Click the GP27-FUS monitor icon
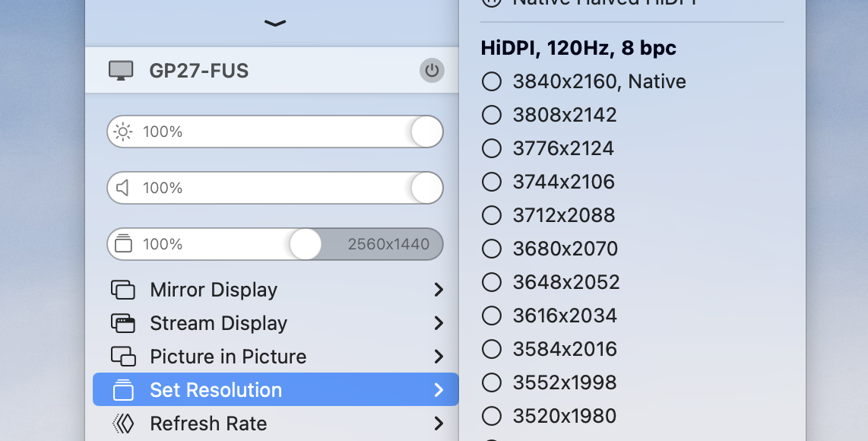Image resolution: width=868 pixels, height=441 pixels. (121, 71)
